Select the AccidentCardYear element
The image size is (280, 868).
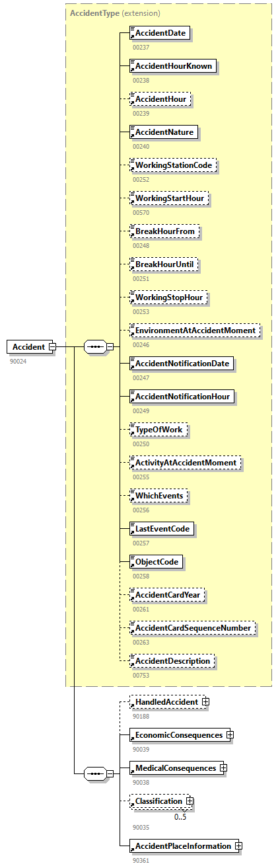tap(168, 594)
